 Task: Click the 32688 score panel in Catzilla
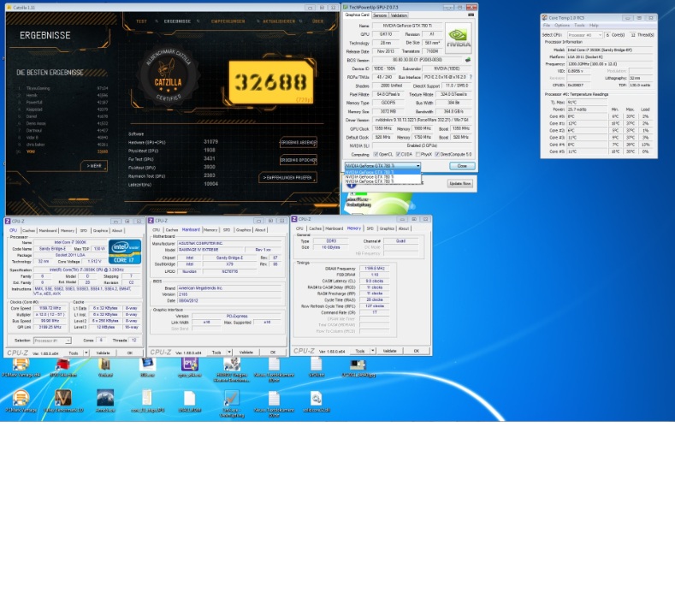click(x=271, y=82)
